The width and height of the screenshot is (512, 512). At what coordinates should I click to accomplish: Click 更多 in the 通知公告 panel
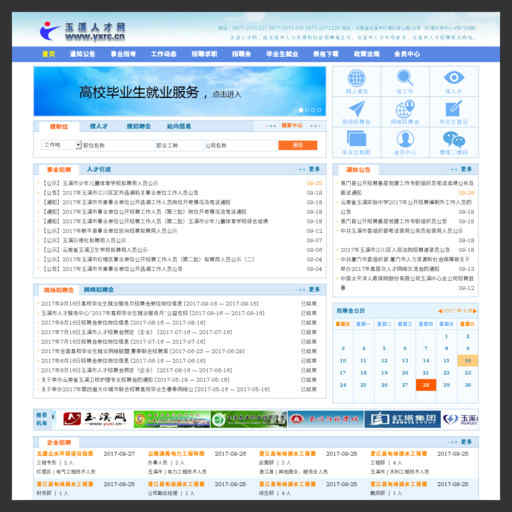pos(466,169)
